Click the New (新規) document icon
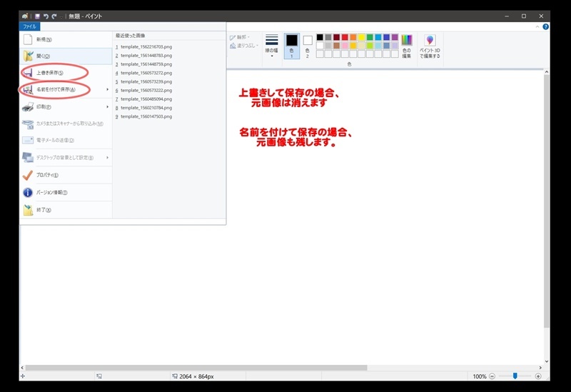 29,39
